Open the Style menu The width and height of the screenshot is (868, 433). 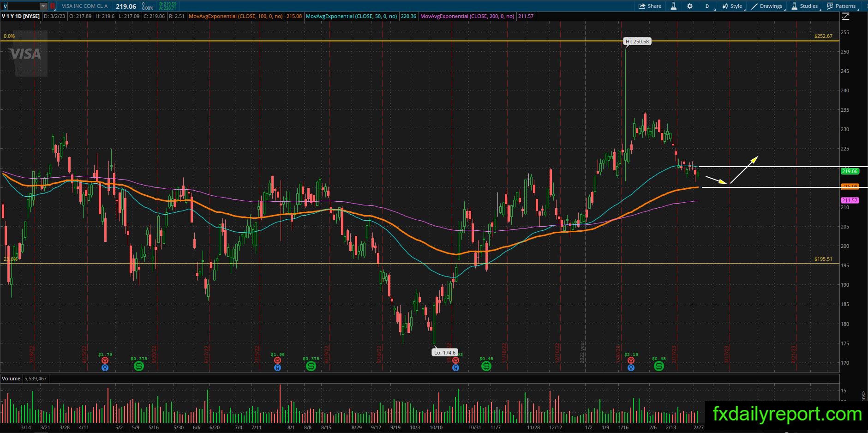pos(732,6)
